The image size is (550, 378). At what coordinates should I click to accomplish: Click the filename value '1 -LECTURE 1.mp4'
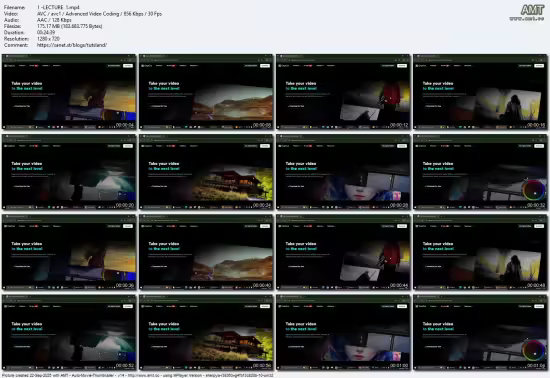point(58,7)
